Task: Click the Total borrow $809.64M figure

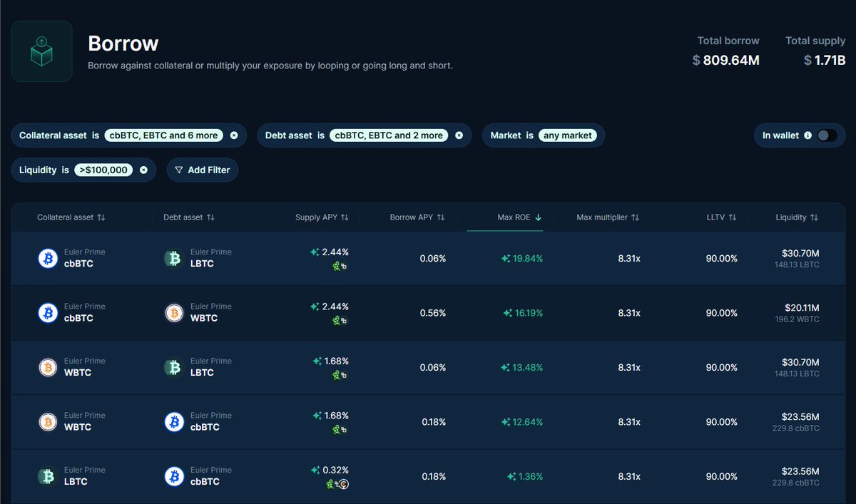Action: click(x=726, y=61)
